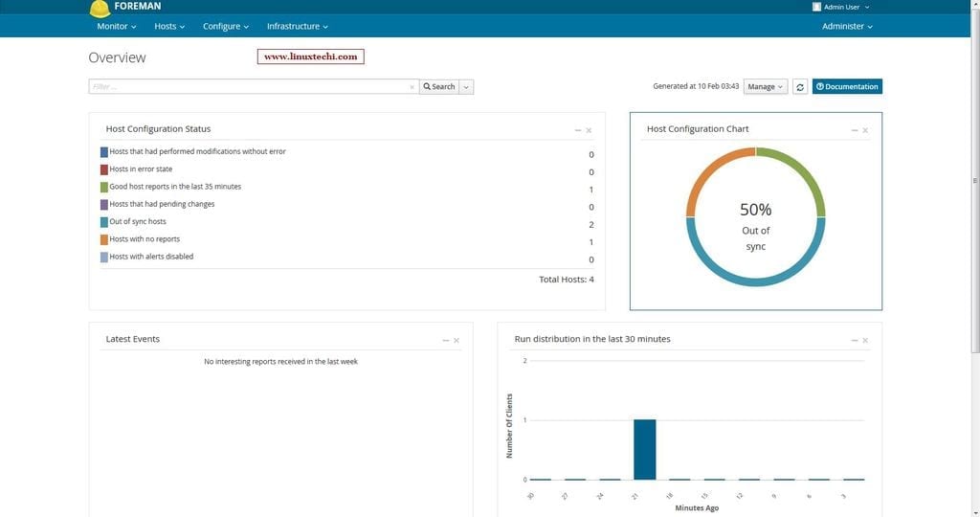
Task: Click the browser vertical scrollbar
Action: [x=975, y=181]
